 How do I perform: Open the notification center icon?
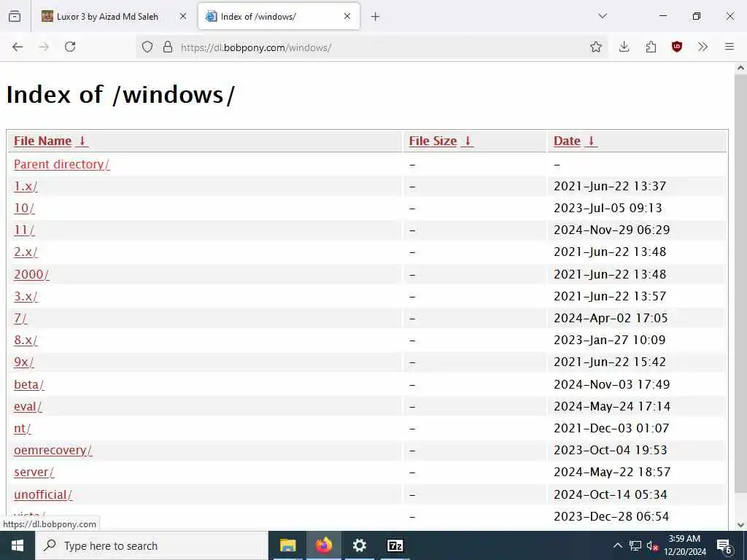724,545
